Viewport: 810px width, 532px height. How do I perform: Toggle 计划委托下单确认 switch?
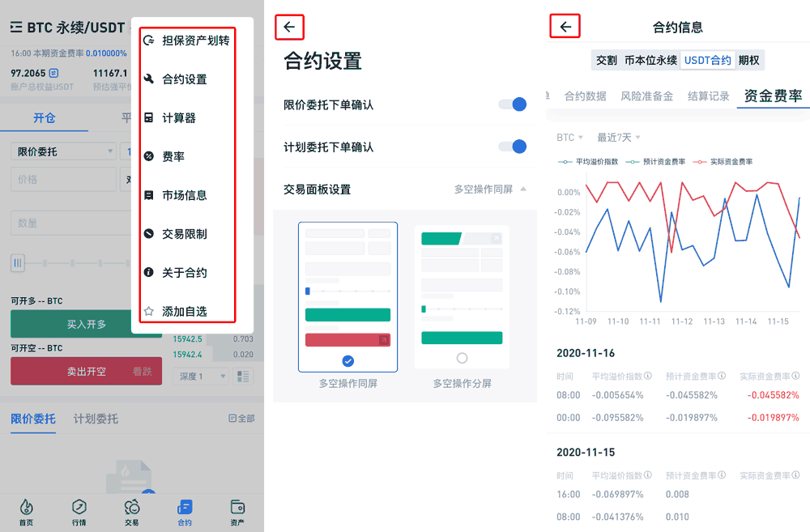(x=512, y=147)
